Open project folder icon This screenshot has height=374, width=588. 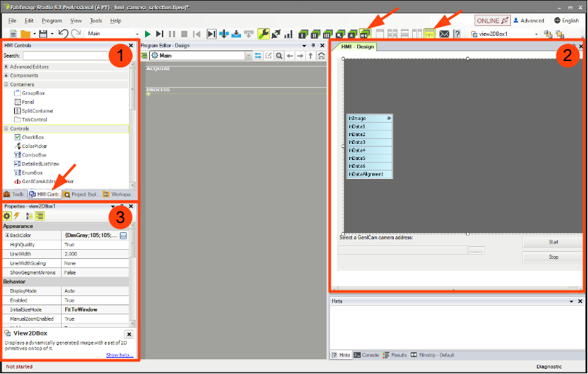coord(25,34)
